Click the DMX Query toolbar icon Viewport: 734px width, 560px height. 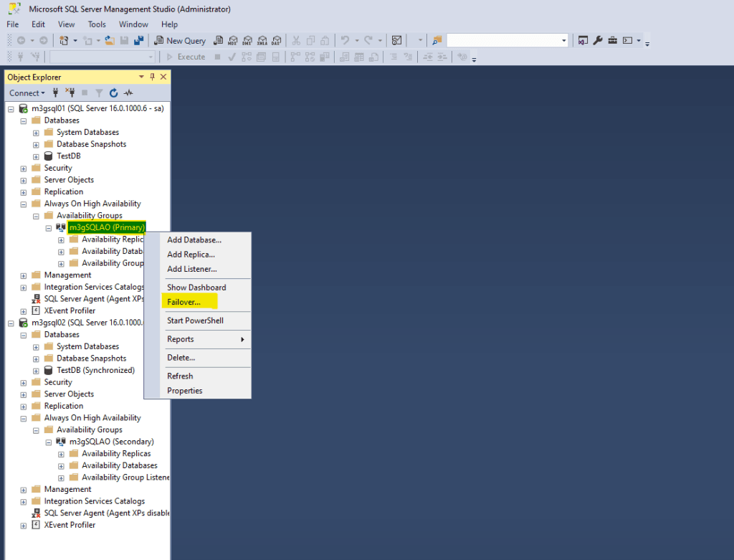click(x=247, y=41)
